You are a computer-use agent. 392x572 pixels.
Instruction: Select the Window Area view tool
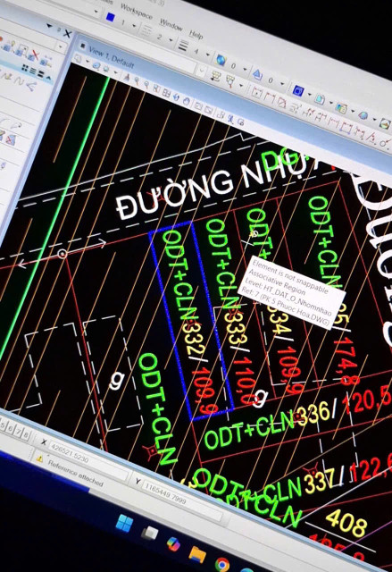point(156,88)
